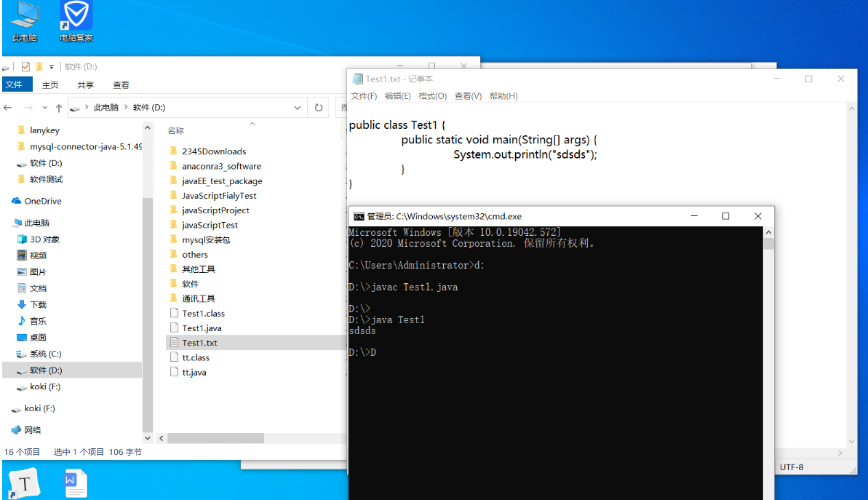
Task: Refresh the Explorer folder view
Action: click(318, 108)
